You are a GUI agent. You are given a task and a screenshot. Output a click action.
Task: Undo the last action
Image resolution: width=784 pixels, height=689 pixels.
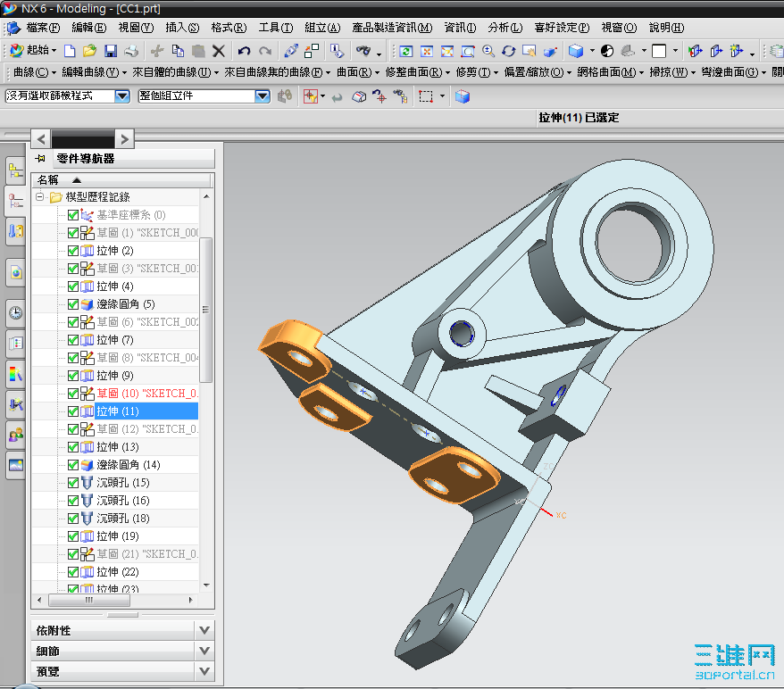(244, 51)
